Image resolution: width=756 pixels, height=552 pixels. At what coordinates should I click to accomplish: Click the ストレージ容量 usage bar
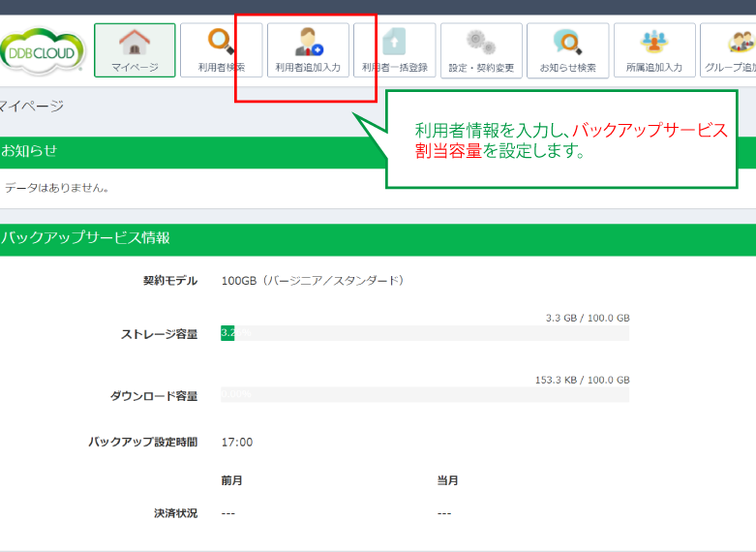425,333
